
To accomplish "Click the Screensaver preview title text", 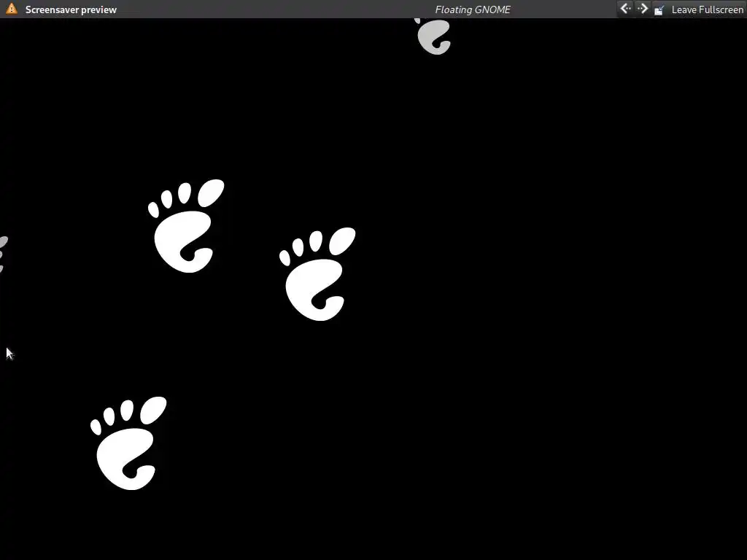I will [71, 9].
